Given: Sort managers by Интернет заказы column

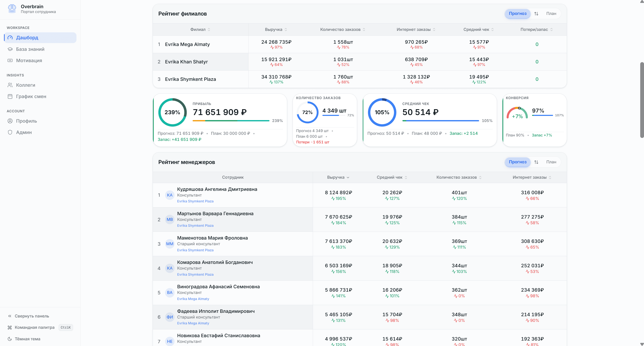Looking at the screenshot, I should click(532, 177).
